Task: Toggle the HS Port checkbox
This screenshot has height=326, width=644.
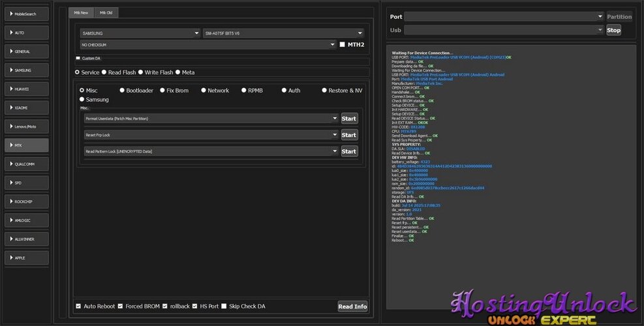Action: [194, 306]
